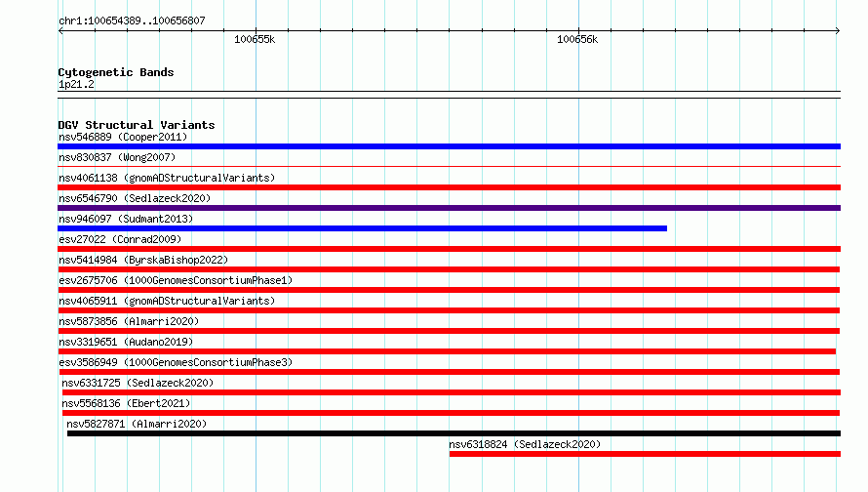Open nsv5827871 (Almarri2020) label
This screenshot has height=492, width=868.
[x=137, y=424]
